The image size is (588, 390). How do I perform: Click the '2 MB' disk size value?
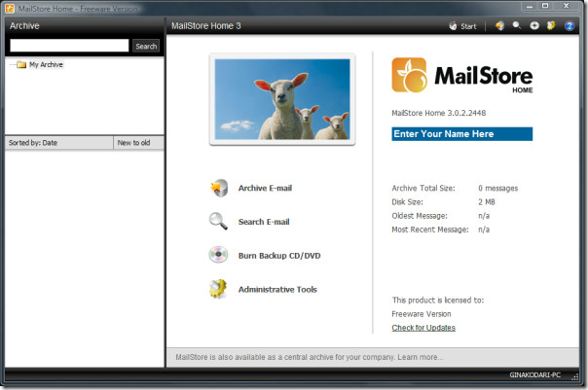[x=487, y=202]
